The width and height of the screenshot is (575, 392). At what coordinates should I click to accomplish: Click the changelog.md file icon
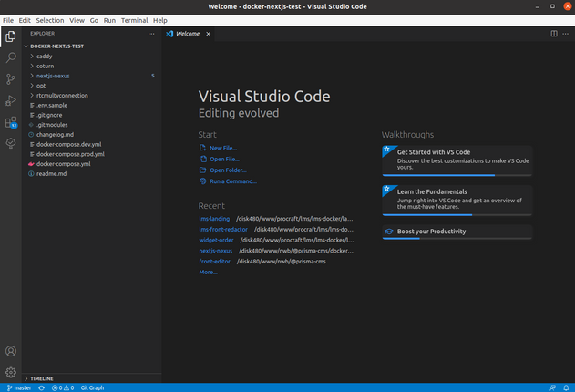coord(32,135)
